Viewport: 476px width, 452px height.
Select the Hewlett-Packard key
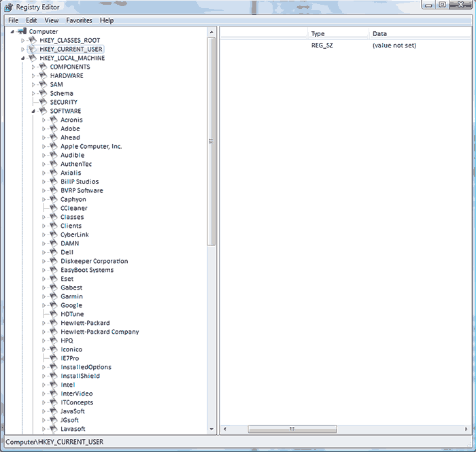click(85, 323)
